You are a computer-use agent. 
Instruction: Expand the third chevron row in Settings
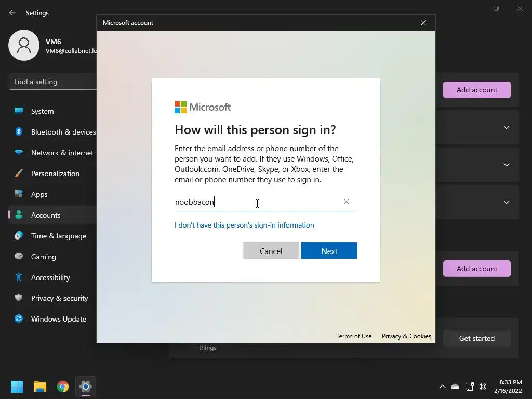click(506, 202)
